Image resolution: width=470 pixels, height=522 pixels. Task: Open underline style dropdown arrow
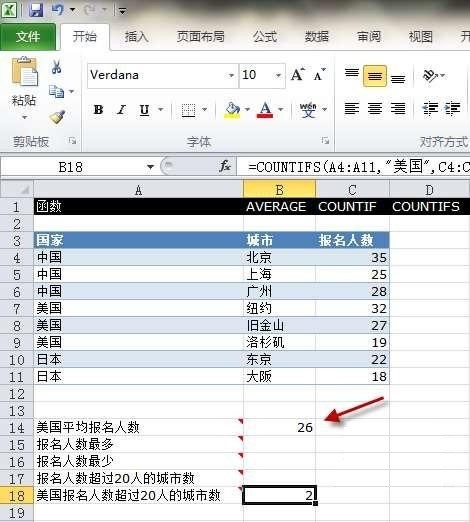pyautogui.click(x=161, y=109)
